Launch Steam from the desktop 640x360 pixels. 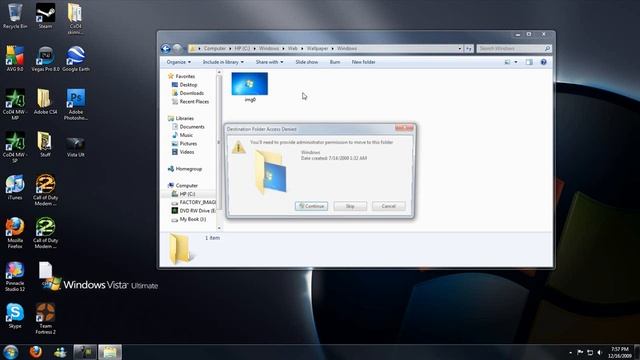pos(45,16)
